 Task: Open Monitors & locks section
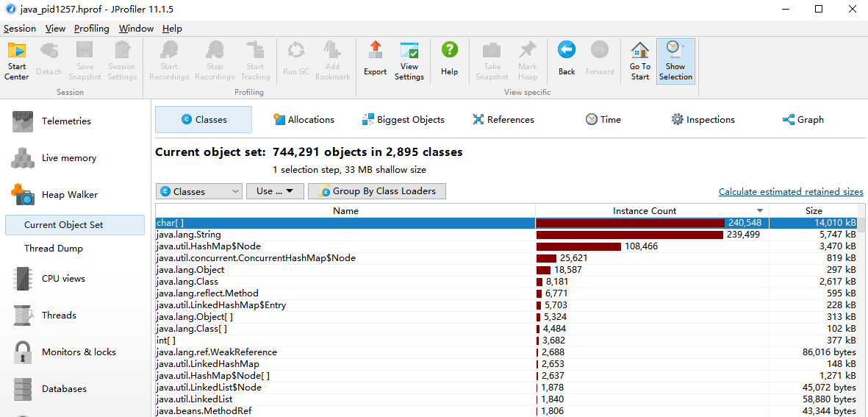pyautogui.click(x=79, y=352)
